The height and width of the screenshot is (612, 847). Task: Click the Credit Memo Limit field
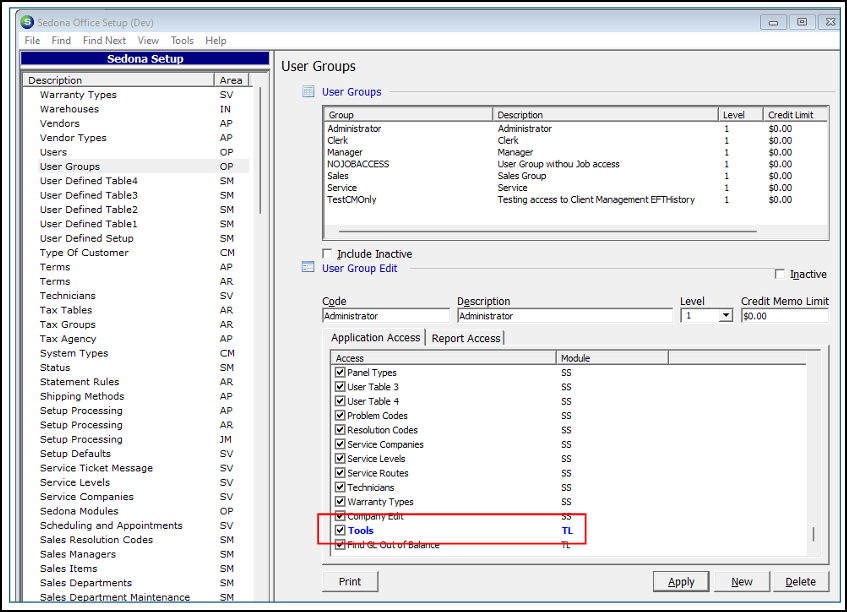[784, 315]
